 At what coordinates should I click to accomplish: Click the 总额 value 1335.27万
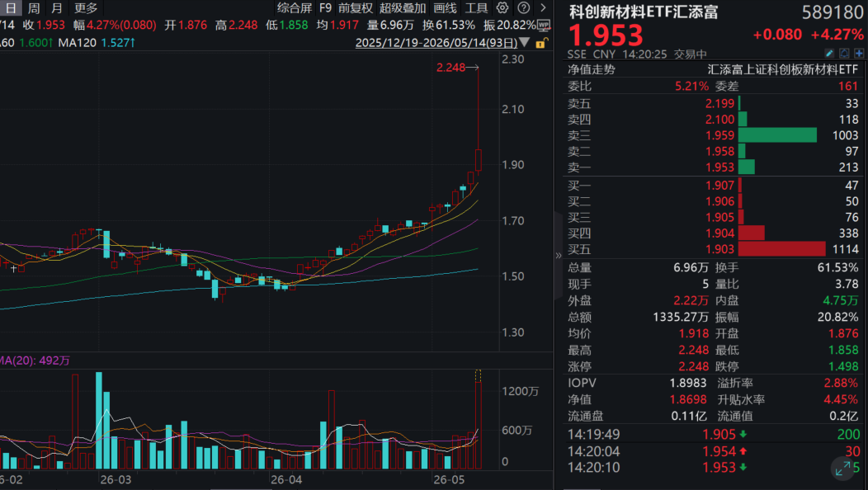pyautogui.click(x=681, y=318)
